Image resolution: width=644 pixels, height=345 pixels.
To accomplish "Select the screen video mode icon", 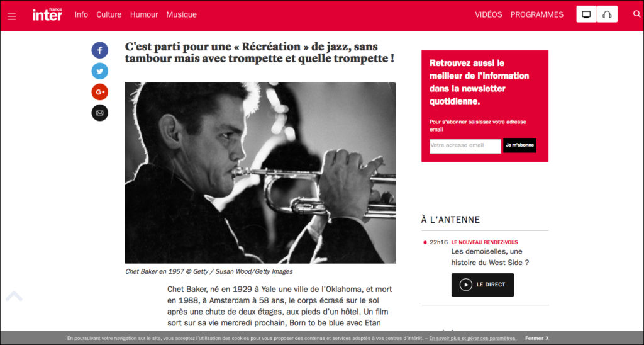I will (587, 14).
